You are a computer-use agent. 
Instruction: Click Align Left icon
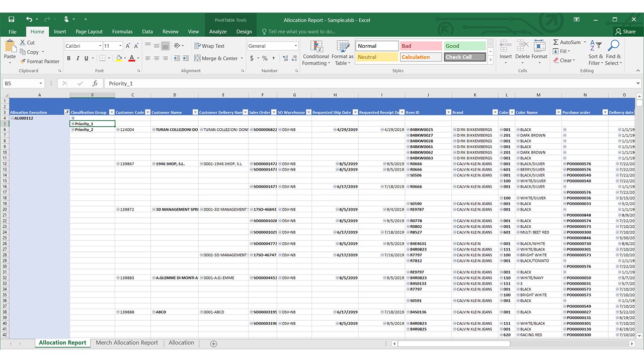(148, 58)
